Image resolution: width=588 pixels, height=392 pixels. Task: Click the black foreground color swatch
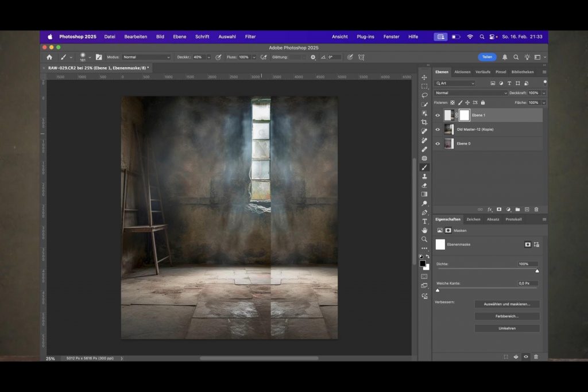[423, 263]
